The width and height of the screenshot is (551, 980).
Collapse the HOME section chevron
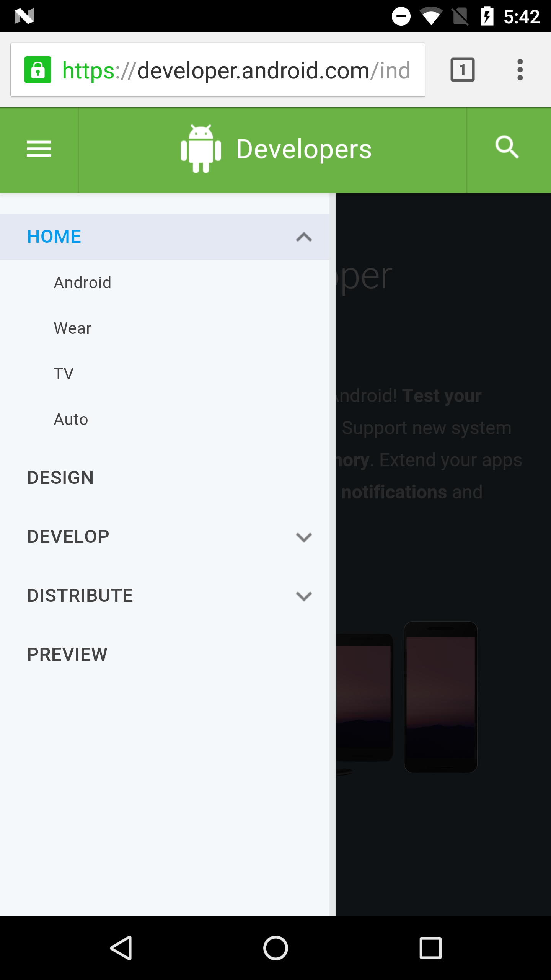(304, 237)
